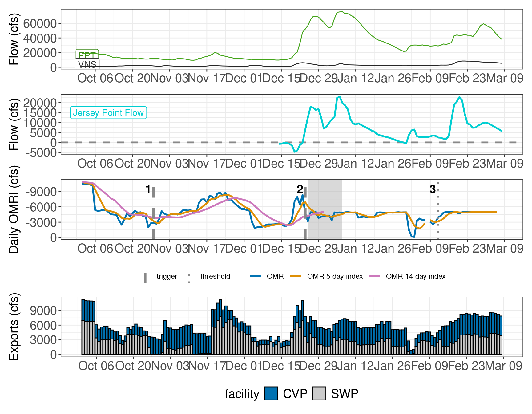Click the threshold legend symbol
Screen dimensions: 532x414
tap(189, 276)
